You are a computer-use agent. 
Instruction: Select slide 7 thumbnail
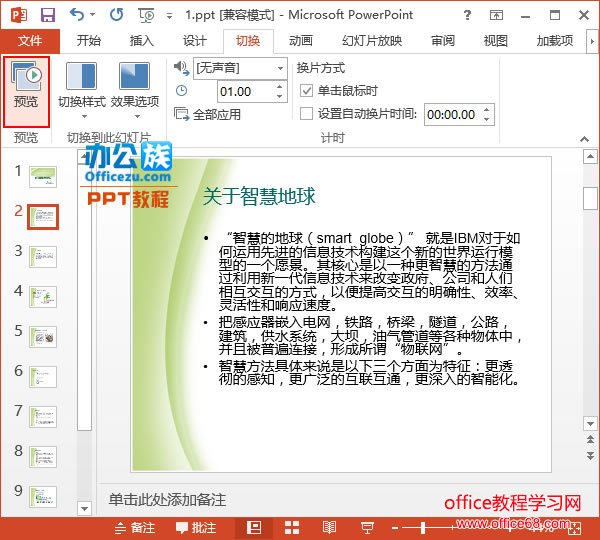(x=43, y=417)
